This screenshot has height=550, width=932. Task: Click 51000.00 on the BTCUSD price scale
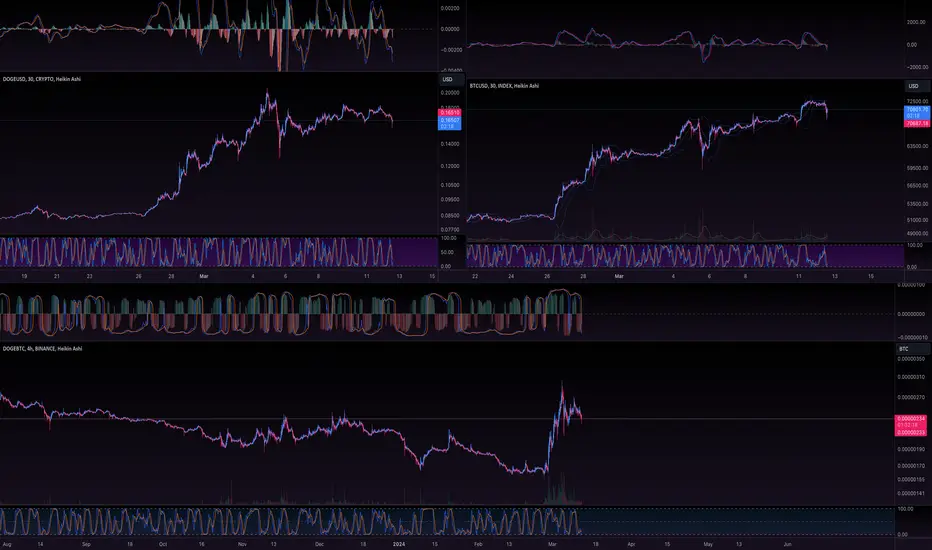(x=917, y=220)
